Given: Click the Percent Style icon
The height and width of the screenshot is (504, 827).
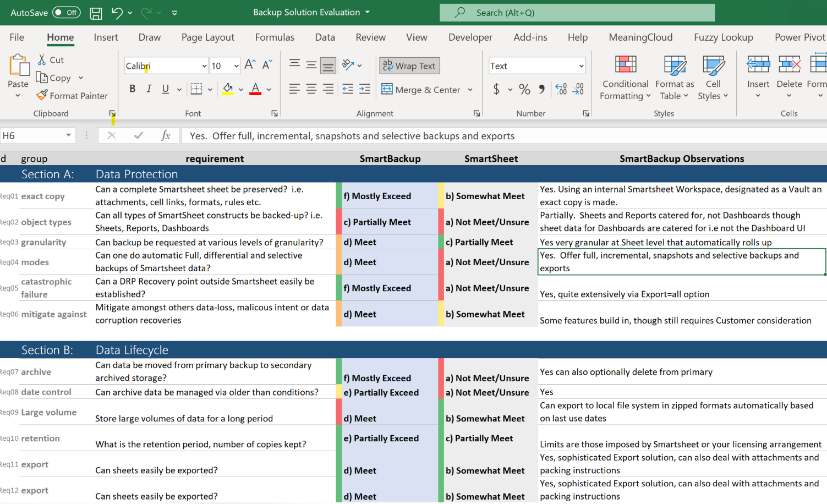Looking at the screenshot, I should point(524,89).
